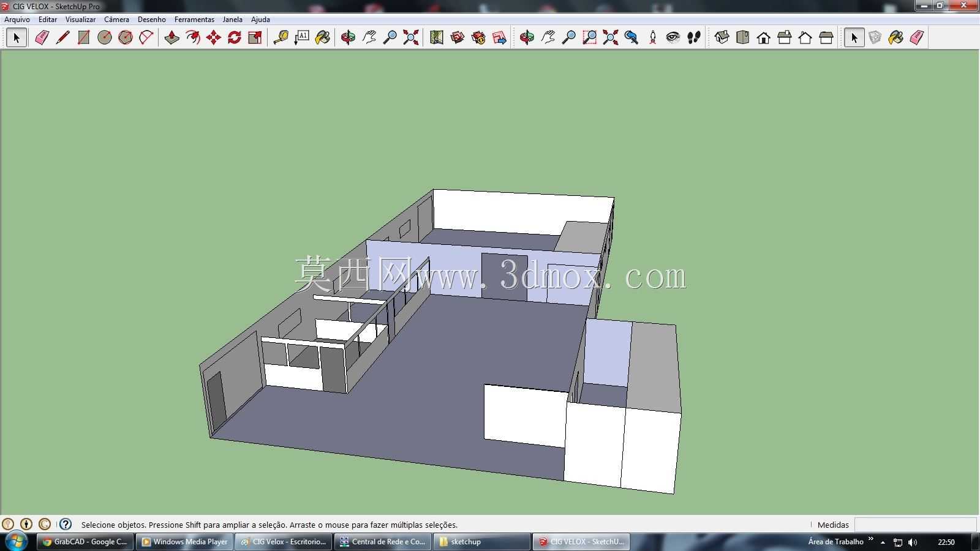The image size is (980, 551).
Task: Open the Ajuda menu
Action: 260,20
